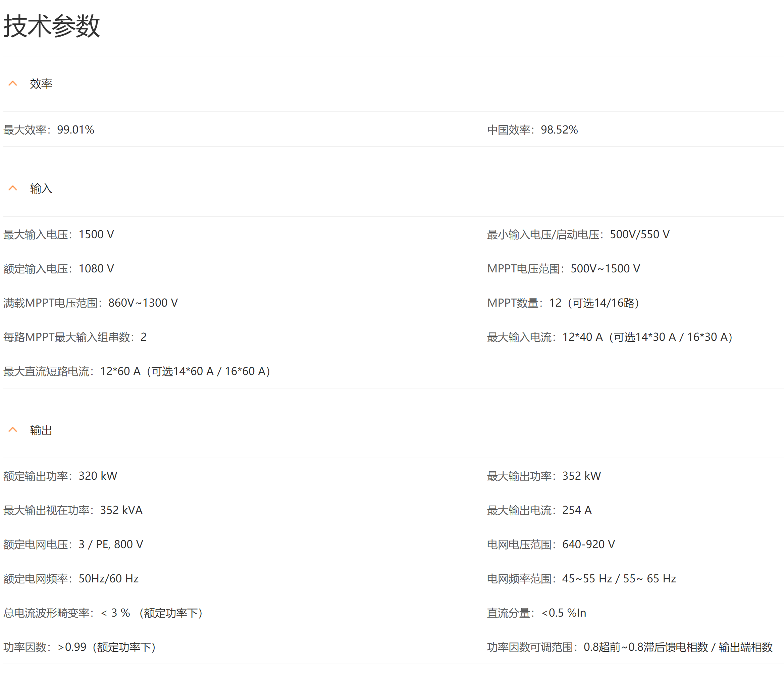Click the 最大输出电流 254 A entry
The width and height of the screenshot is (784, 676).
tap(539, 510)
